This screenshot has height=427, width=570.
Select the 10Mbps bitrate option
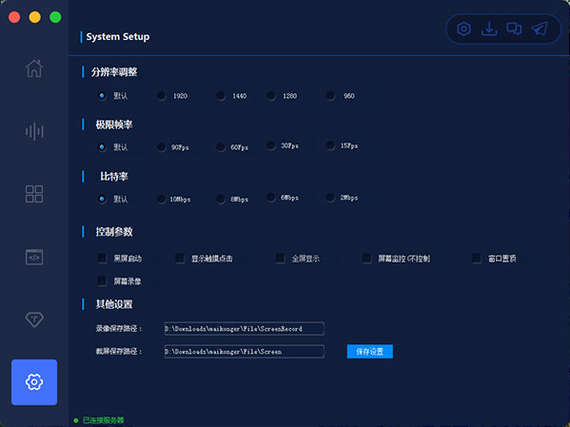(x=161, y=199)
